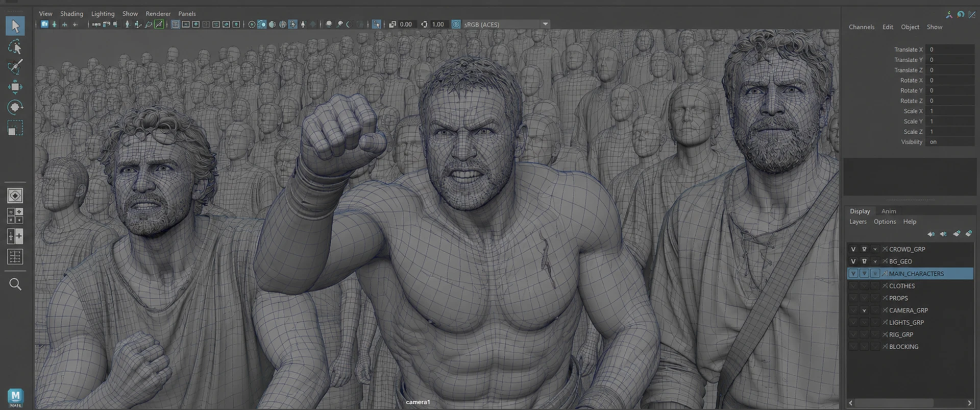Viewport: 980px width, 410px height.
Task: Click the exposure icon before 0.00
Action: [393, 24]
